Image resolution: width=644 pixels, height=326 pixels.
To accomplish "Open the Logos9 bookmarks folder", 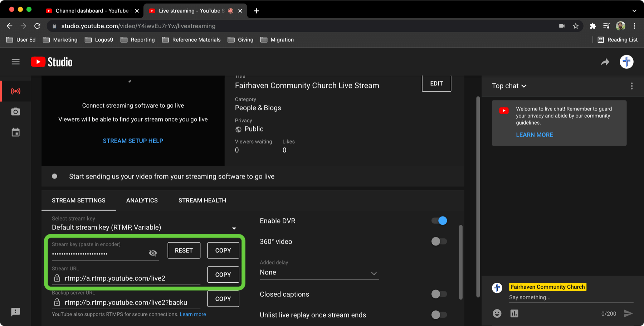I will 99,40.
